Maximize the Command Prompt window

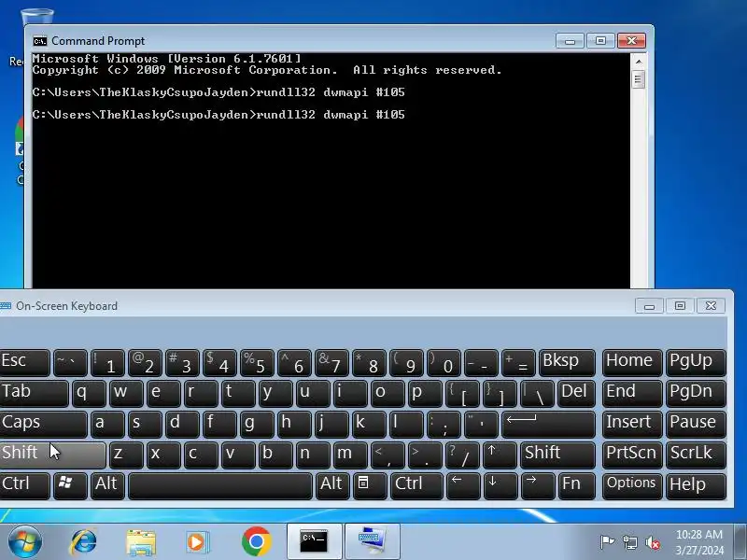[600, 41]
